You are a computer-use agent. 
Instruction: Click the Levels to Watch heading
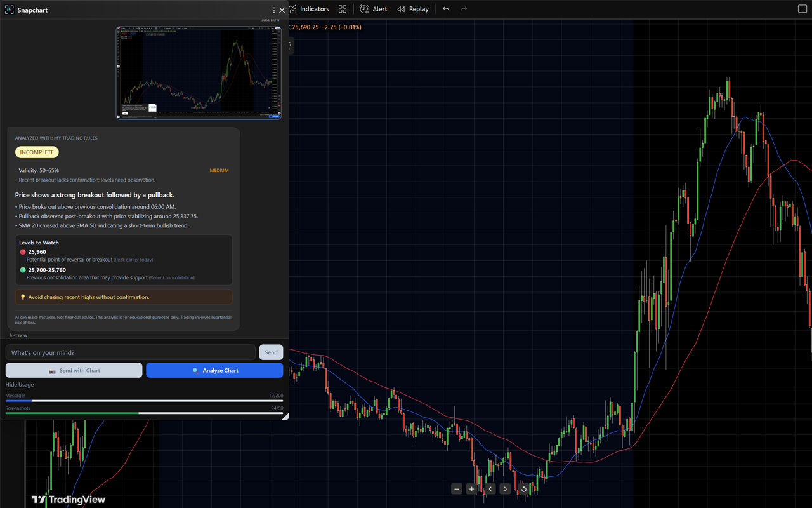click(39, 243)
